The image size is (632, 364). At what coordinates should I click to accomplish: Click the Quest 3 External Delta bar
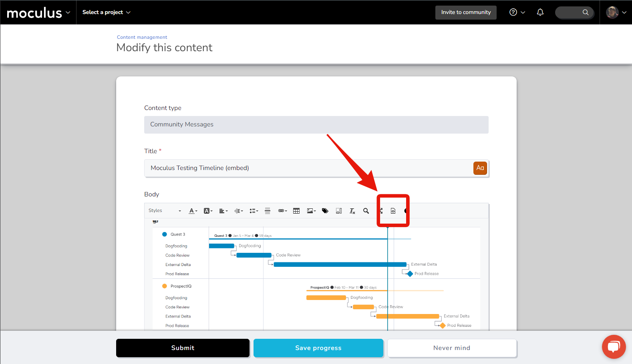click(x=340, y=264)
